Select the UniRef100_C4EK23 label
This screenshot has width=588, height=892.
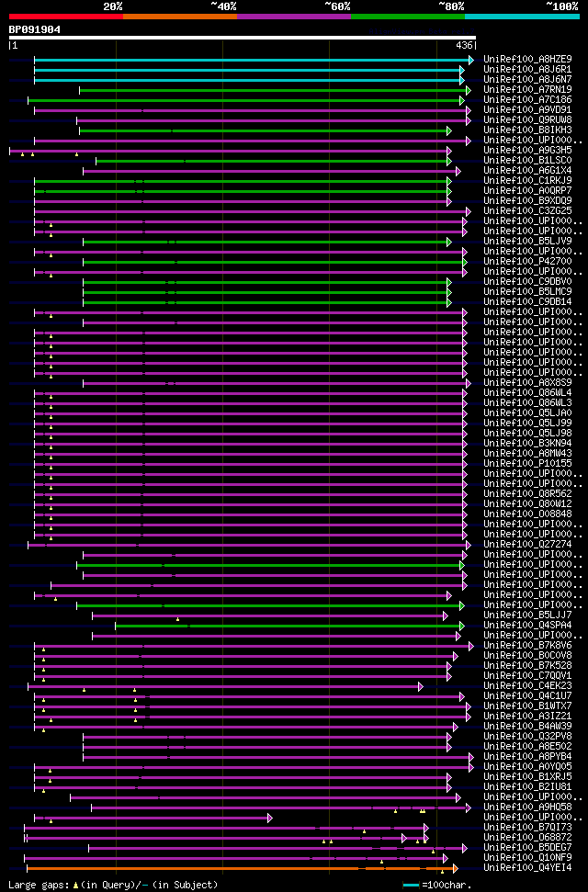coord(527,686)
